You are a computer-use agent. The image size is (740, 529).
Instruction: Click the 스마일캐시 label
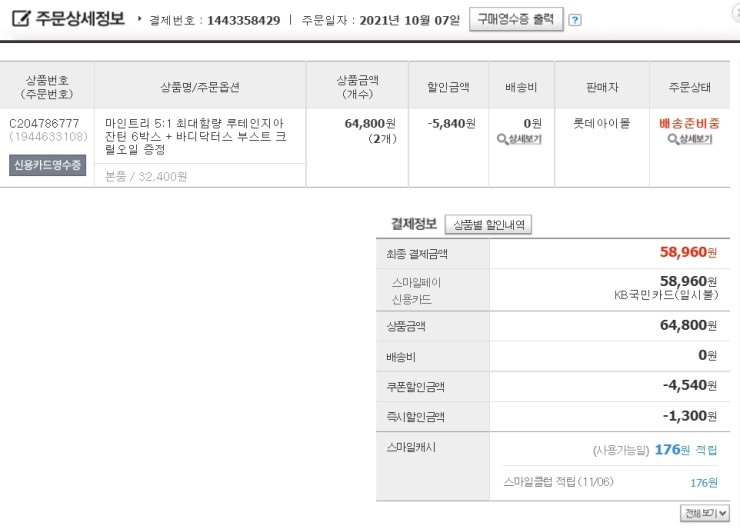(411, 447)
